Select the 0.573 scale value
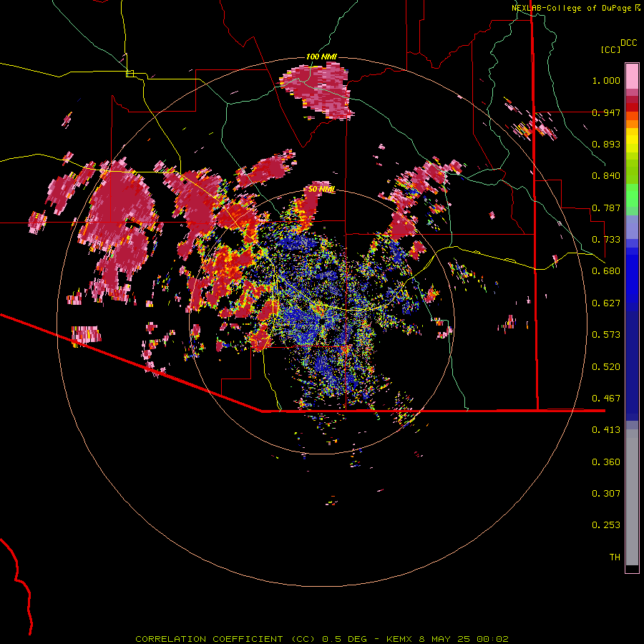 [606, 335]
